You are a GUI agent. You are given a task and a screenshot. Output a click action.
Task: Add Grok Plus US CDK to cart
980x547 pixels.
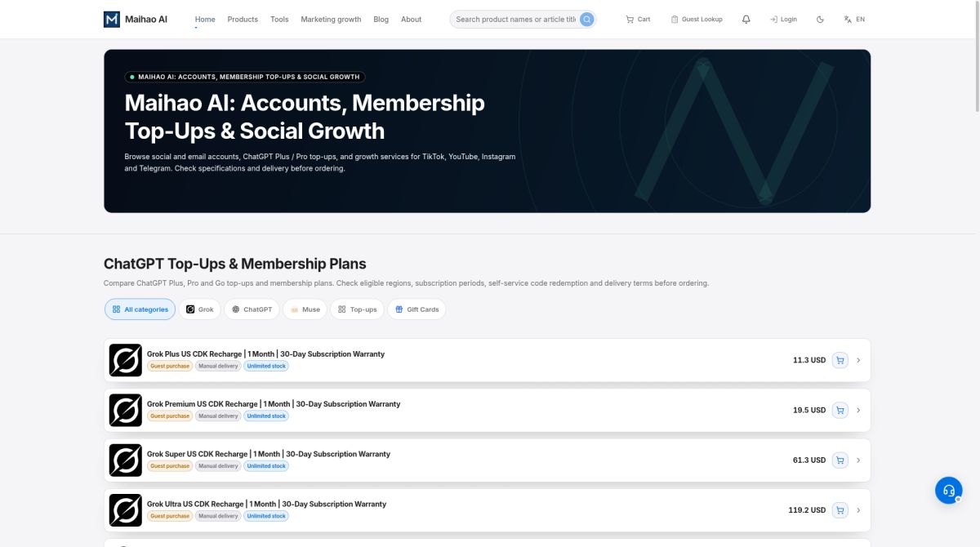pos(840,360)
